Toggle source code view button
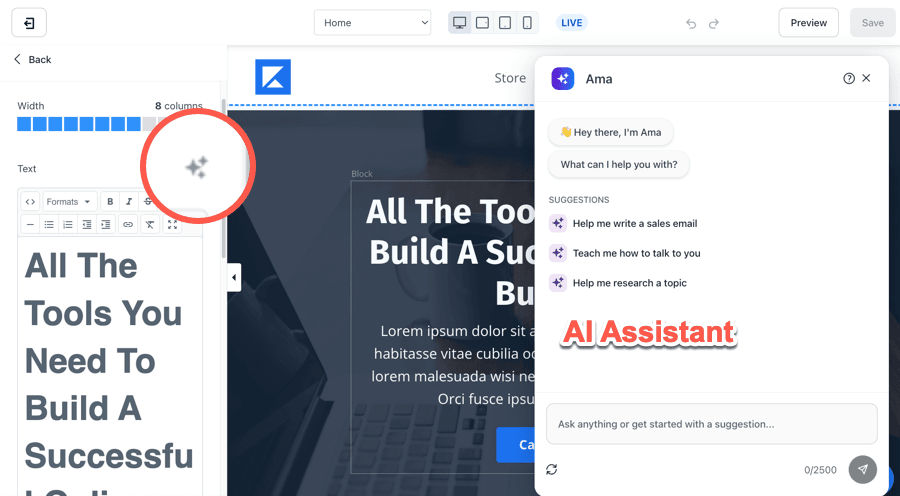900x496 pixels. coord(30,202)
